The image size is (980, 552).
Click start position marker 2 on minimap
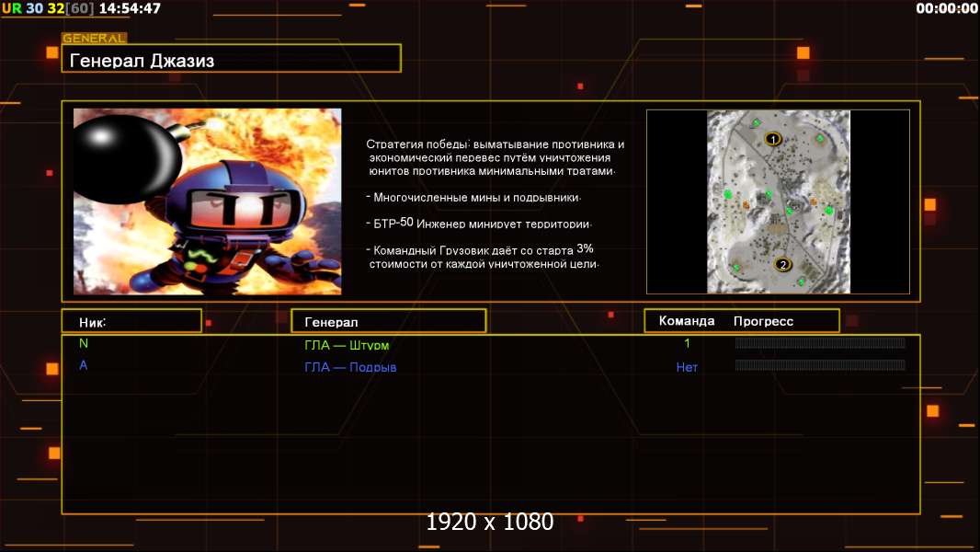click(x=782, y=264)
